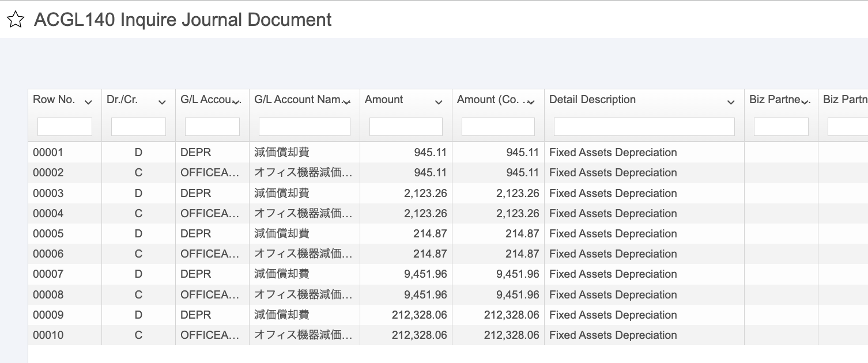The image size is (868, 363).
Task: Click Amount 212,328.06 in row 00009
Action: pos(420,315)
